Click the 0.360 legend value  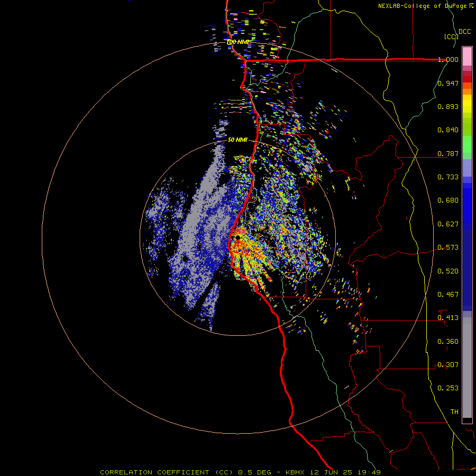point(448,342)
